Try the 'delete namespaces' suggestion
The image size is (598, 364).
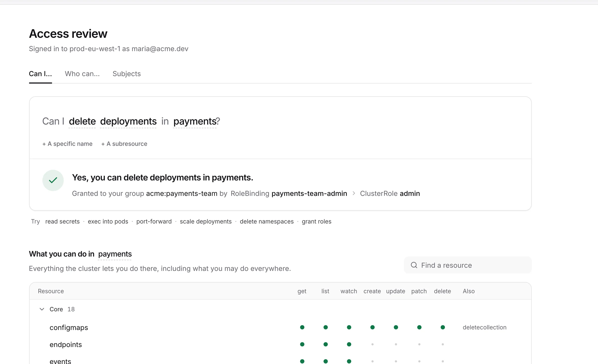pyautogui.click(x=267, y=221)
